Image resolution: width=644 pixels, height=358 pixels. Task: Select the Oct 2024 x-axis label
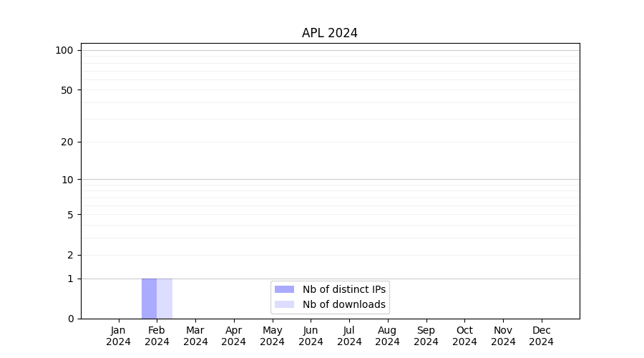464,336
